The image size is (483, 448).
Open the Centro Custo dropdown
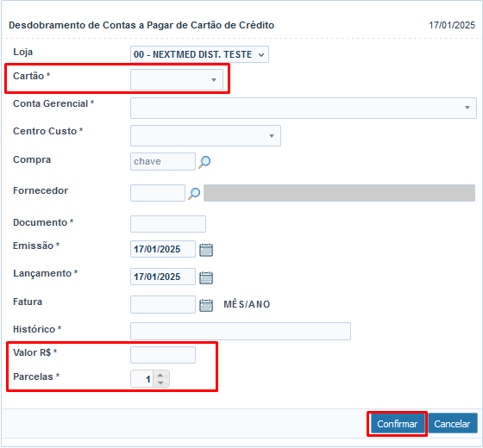[x=205, y=136]
